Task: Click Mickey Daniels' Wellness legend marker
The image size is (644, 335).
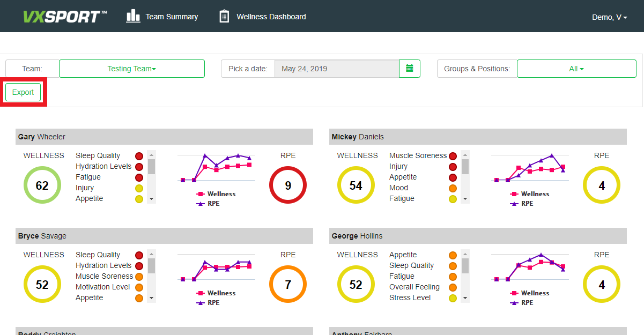Action: coord(514,194)
